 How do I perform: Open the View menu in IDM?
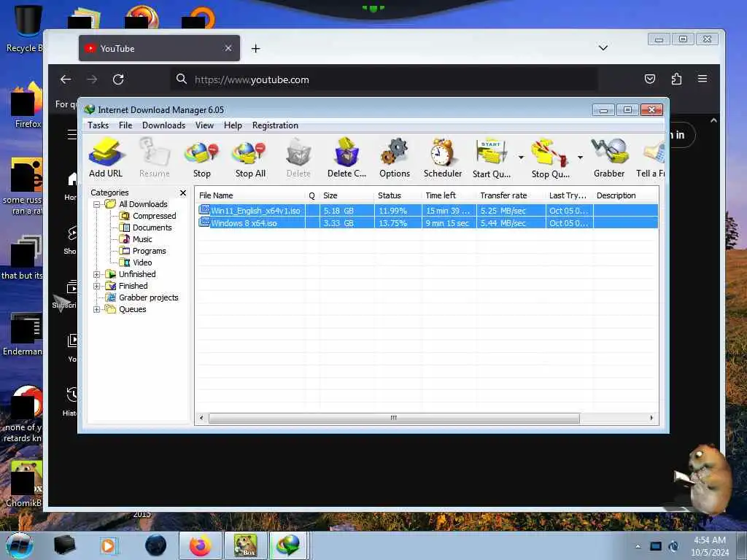click(204, 125)
